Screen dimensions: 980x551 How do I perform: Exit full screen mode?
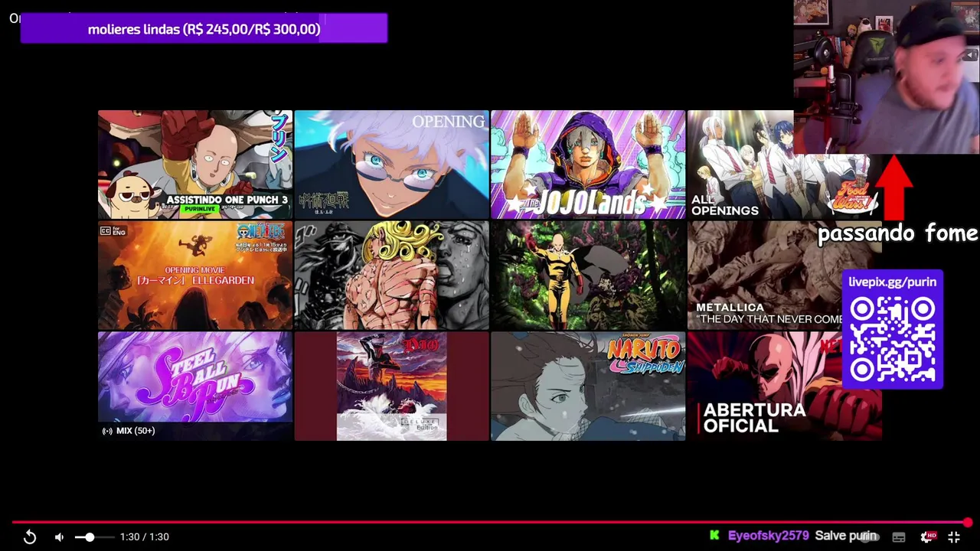point(954,537)
